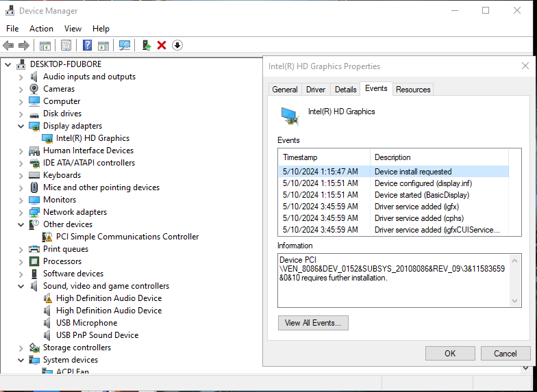Select the Events tab

[376, 89]
